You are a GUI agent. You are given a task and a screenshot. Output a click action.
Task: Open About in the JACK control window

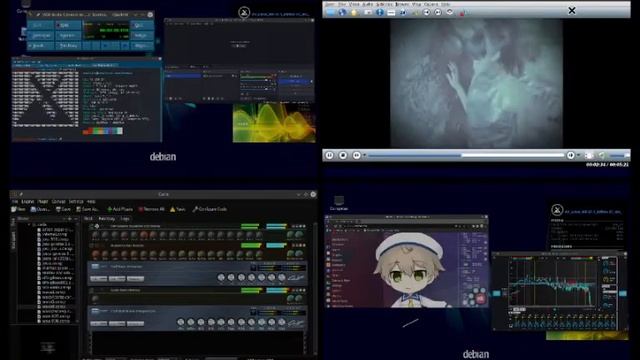[x=142, y=46]
